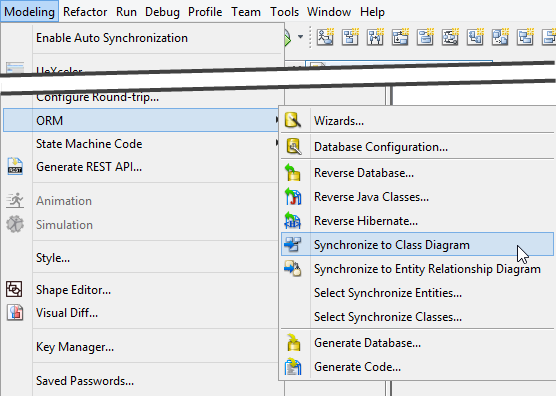Open the Run button dropdown arrow
556x396 pixels.
coord(300,37)
